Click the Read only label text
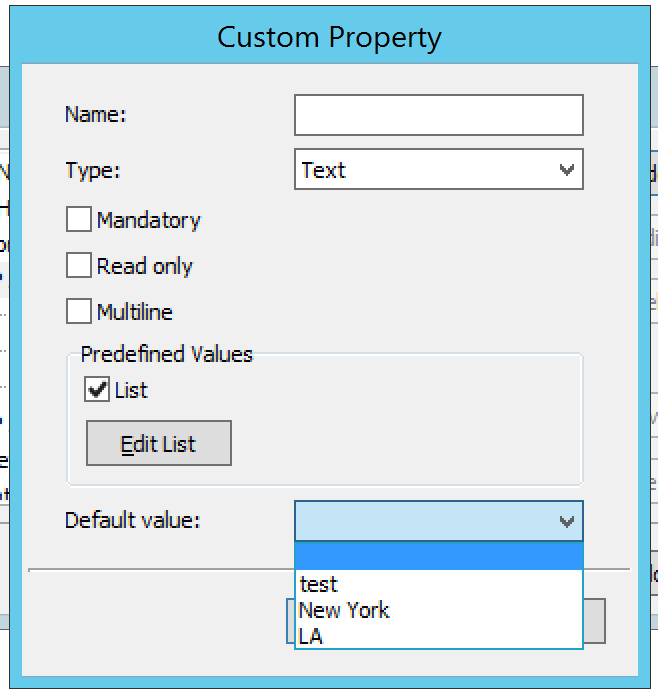 (x=145, y=266)
